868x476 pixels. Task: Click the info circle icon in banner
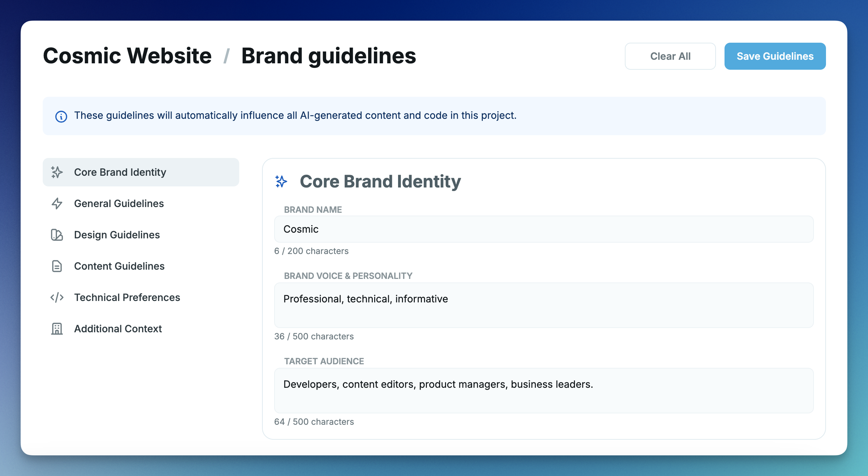pos(61,116)
